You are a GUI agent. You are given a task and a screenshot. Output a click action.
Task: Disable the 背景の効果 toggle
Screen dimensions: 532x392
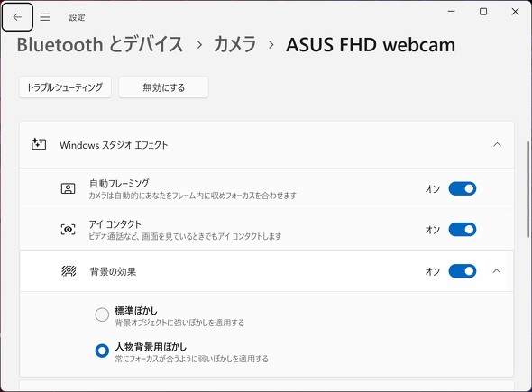click(462, 271)
